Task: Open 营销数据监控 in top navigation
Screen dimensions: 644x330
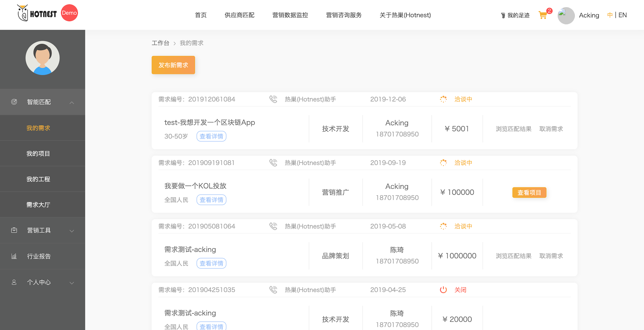Action: coord(290,15)
